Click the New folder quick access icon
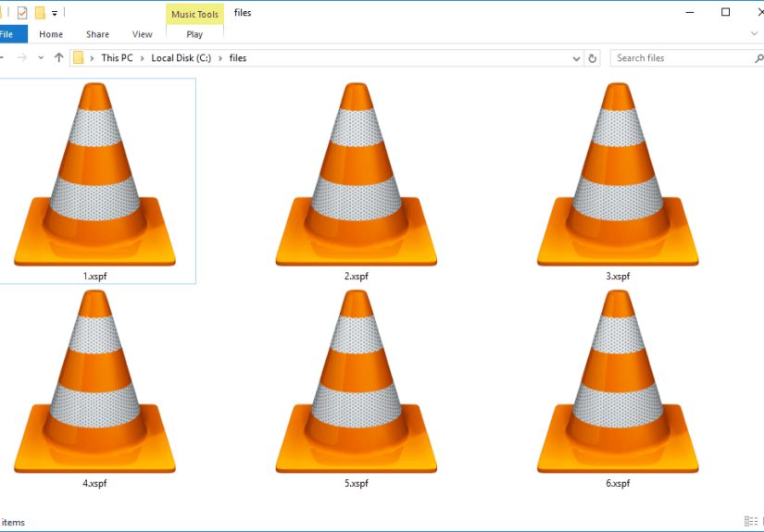Image resolution: width=764 pixels, height=532 pixels. pos(40,13)
